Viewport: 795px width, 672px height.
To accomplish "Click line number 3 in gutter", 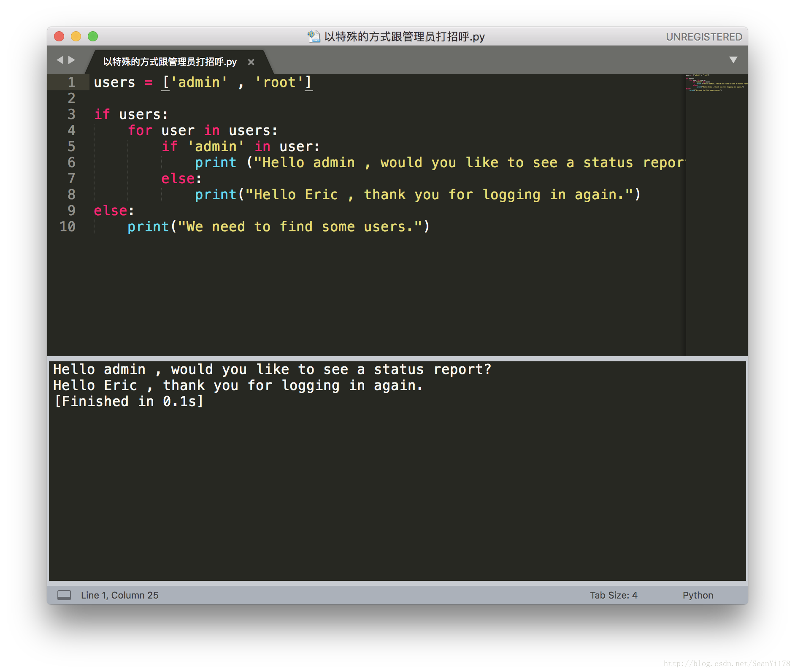I will [x=71, y=114].
